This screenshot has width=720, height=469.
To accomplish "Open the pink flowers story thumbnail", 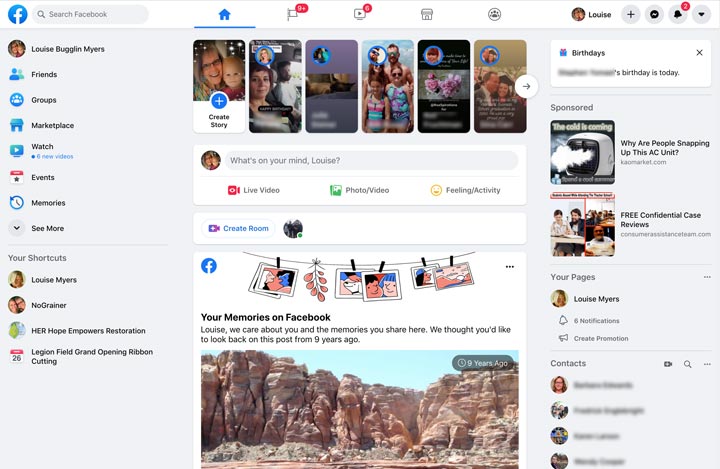I will [x=444, y=86].
